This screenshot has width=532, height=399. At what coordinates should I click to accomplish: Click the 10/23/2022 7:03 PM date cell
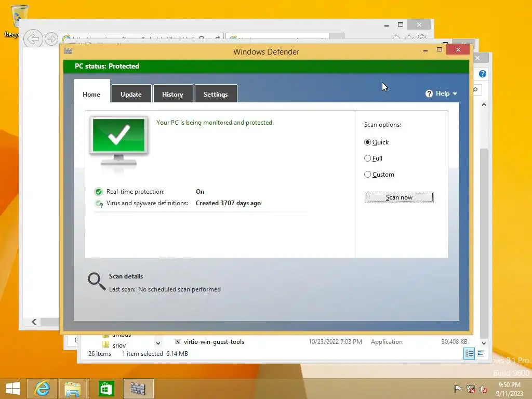(335, 342)
